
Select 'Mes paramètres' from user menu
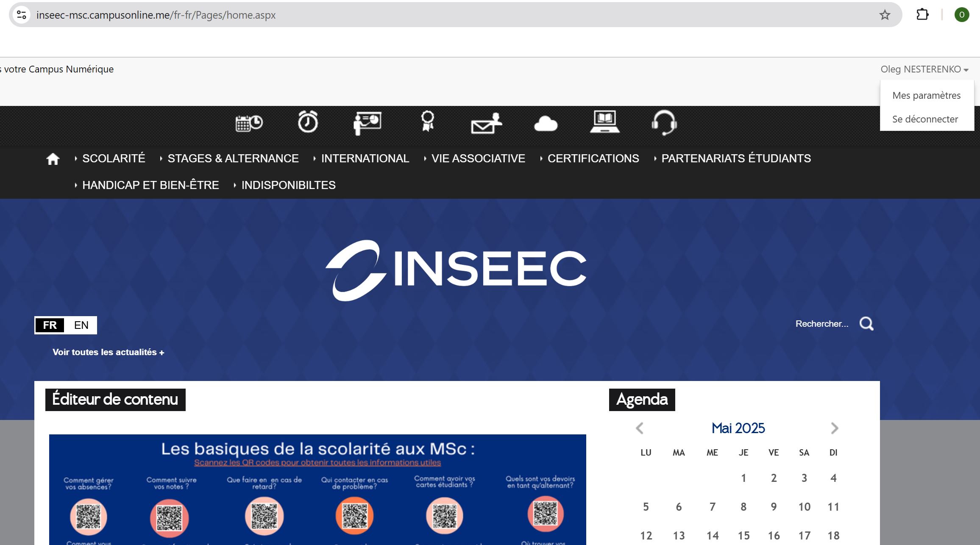[x=927, y=95]
